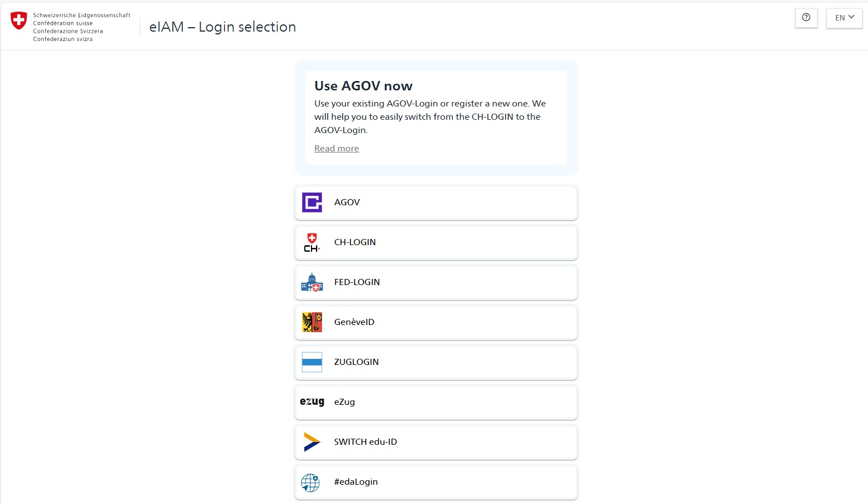The image size is (868, 503).
Task: Select CH-LOGIN as login method
Action: tap(436, 242)
